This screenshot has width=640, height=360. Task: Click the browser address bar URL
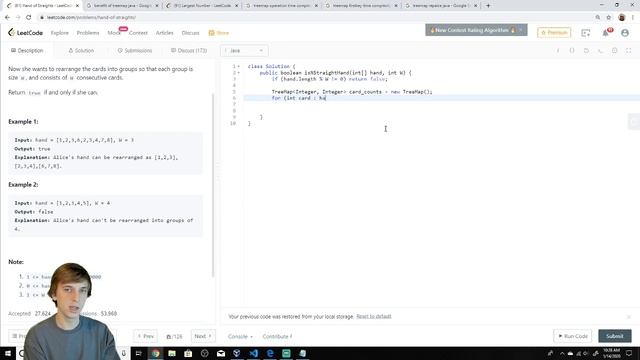pyautogui.click(x=91, y=17)
